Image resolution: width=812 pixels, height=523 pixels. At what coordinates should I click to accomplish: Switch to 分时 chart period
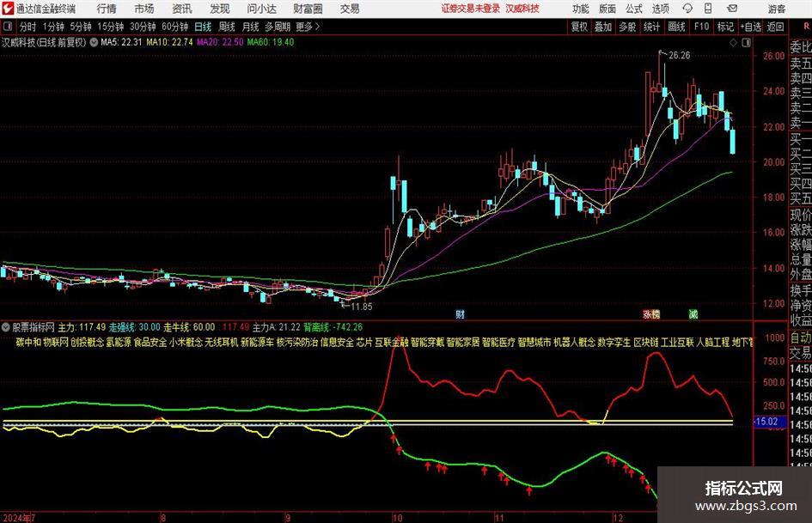pos(28,27)
